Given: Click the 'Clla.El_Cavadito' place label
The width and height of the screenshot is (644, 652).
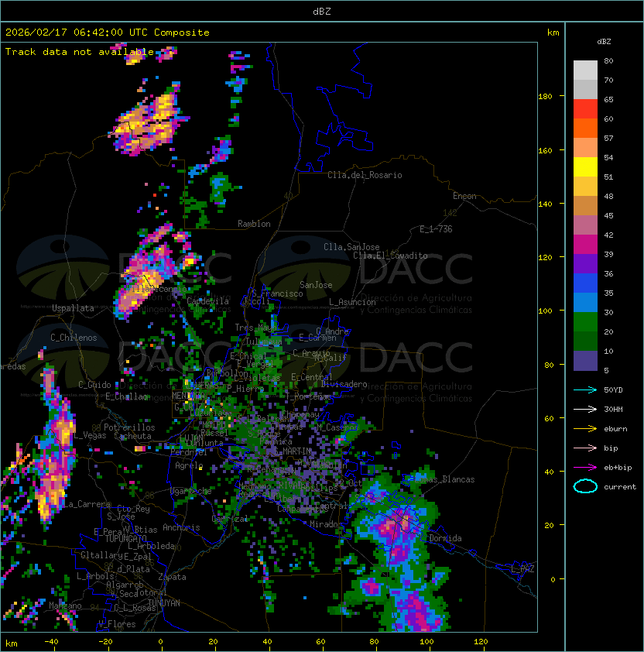Looking at the screenshot, I should tap(390, 256).
